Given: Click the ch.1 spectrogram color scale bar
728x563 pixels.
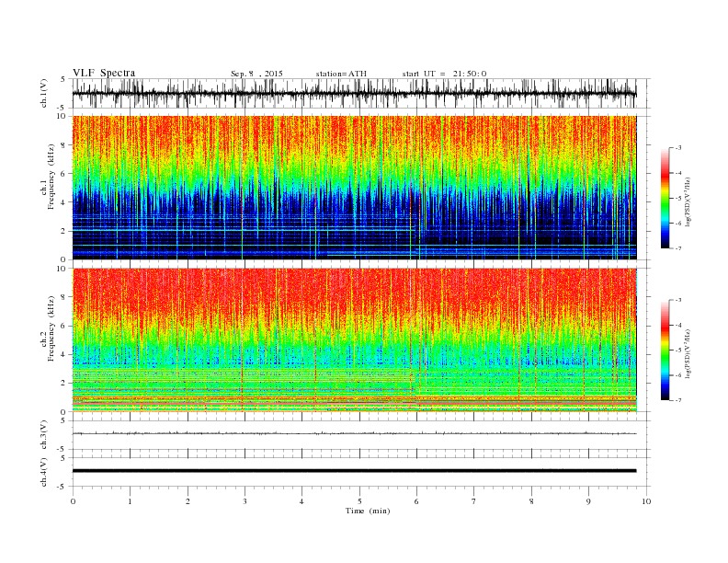Looking at the screenshot, I should pos(665,198).
